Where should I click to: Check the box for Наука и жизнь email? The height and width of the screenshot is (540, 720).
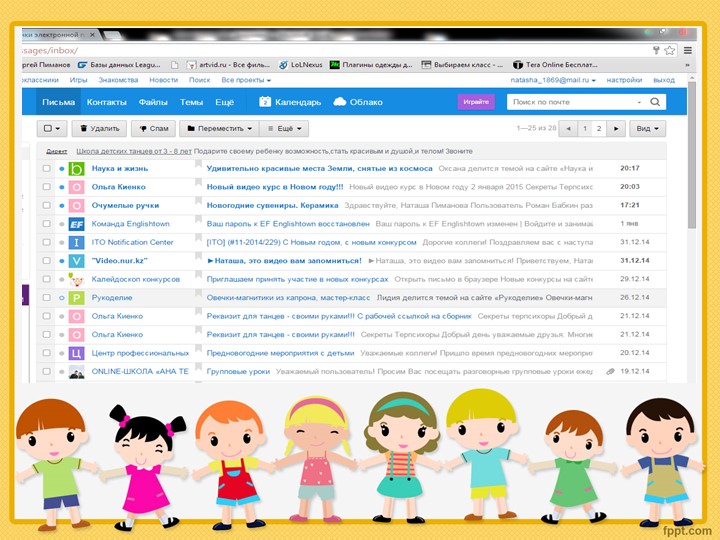47,169
